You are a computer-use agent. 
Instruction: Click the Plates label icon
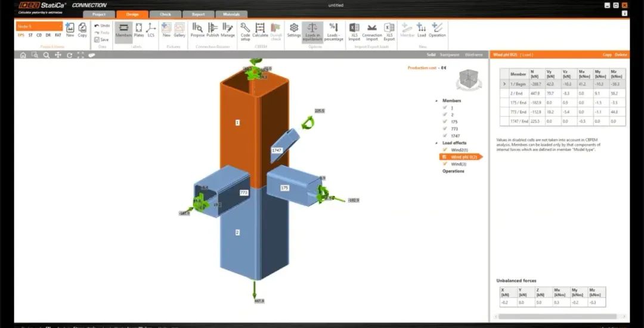click(x=139, y=29)
